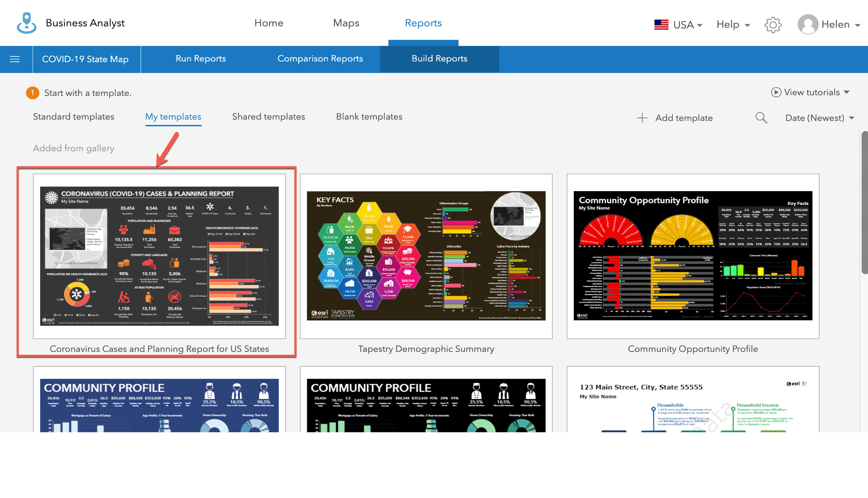Screen dimensions: 868x498
Task: Click the vertical scrollbar on the right
Action: click(x=864, y=203)
